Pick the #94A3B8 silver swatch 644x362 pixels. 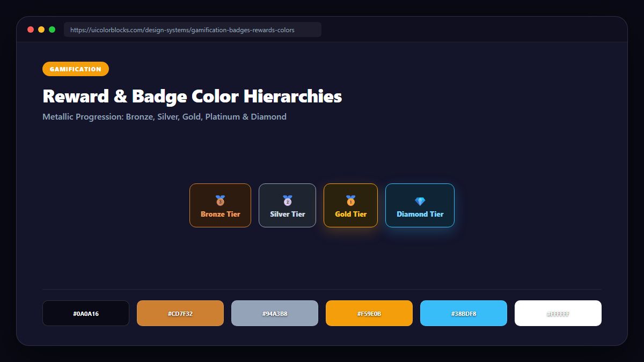(x=275, y=313)
